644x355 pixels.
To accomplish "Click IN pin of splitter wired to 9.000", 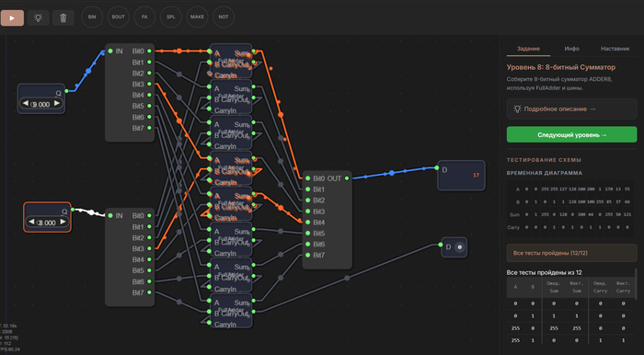I will 110,51.
